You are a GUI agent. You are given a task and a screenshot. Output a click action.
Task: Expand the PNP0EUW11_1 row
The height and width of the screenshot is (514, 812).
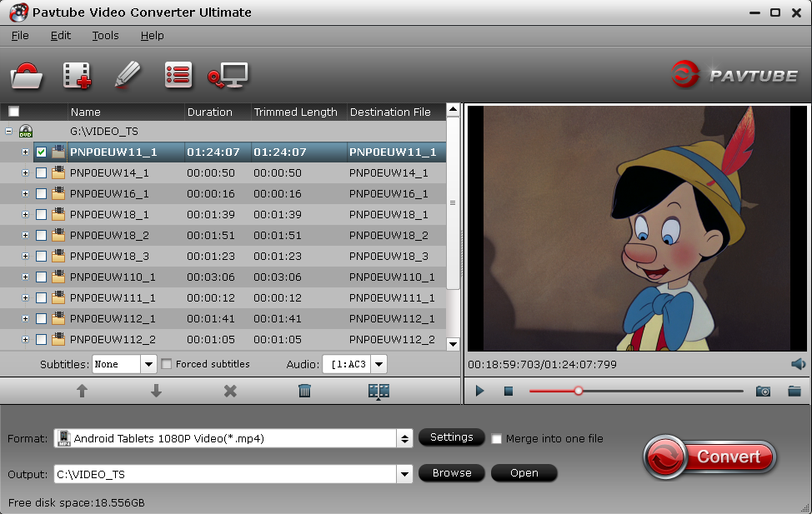click(x=25, y=152)
